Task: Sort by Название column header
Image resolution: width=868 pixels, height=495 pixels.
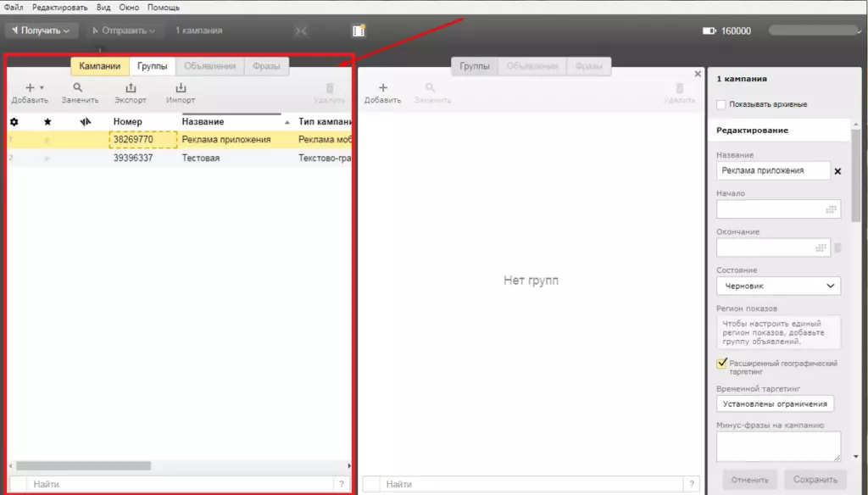Action: [x=203, y=121]
